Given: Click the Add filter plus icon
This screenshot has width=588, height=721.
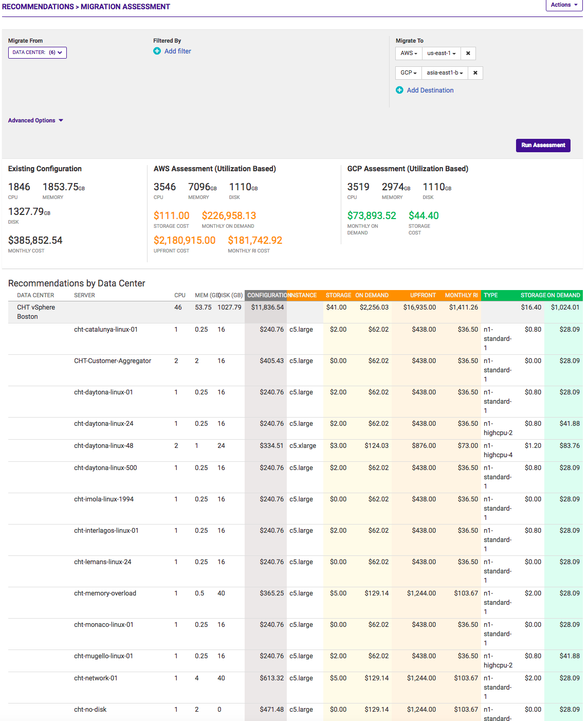Looking at the screenshot, I should 157,51.
